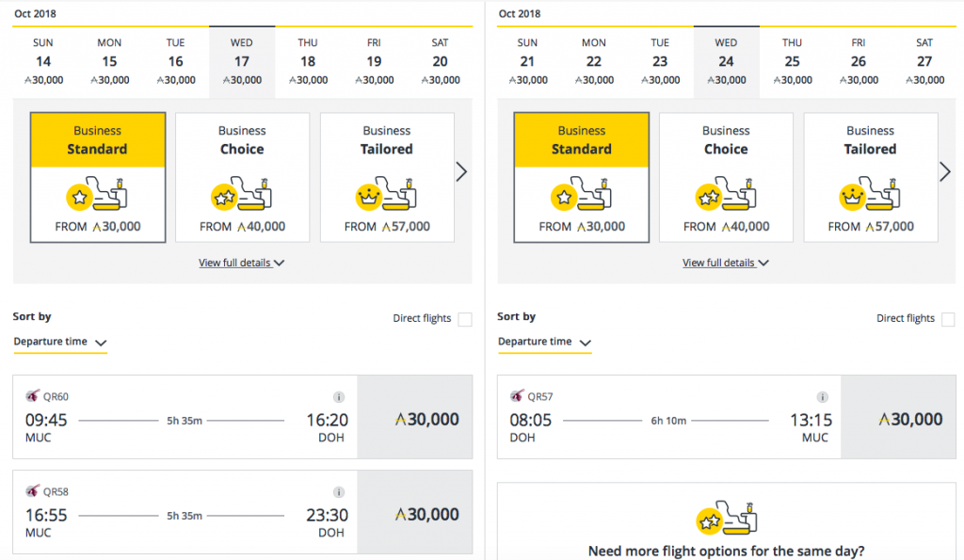The image size is (964, 560).
Task: Enable Direct flights checkbox in right panel
Action: [x=948, y=319]
